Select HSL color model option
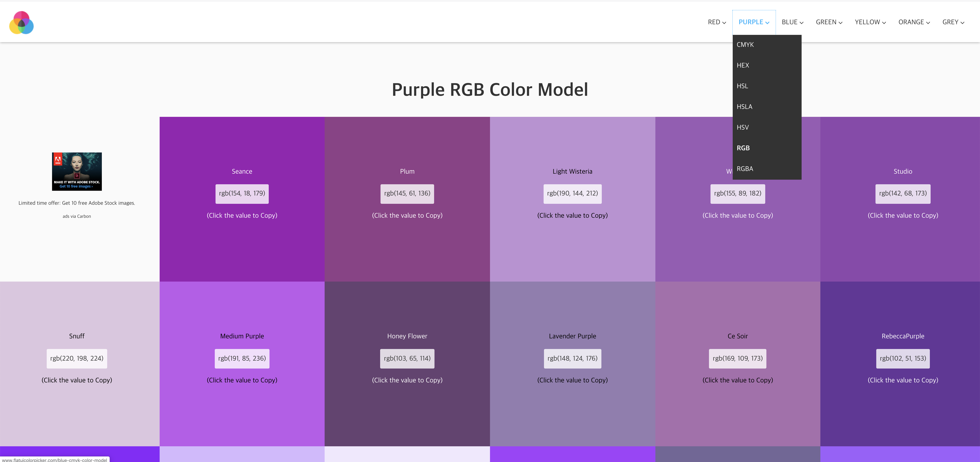This screenshot has height=462, width=980. [742, 86]
